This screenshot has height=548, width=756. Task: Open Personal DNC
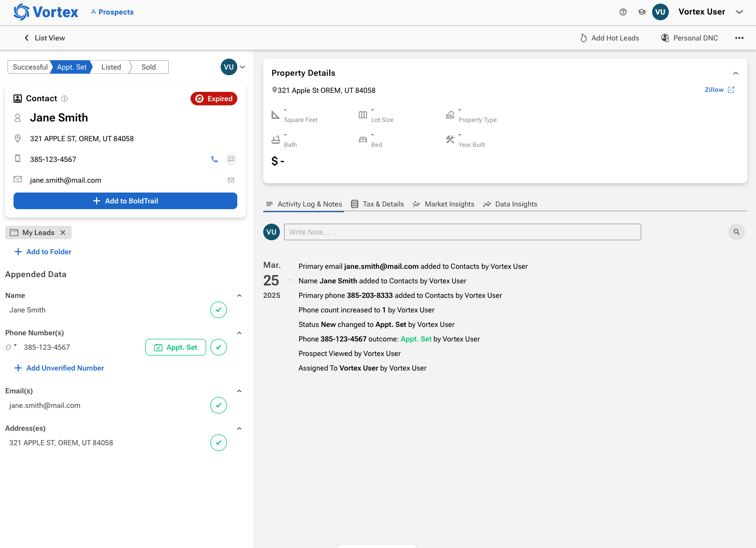click(690, 38)
